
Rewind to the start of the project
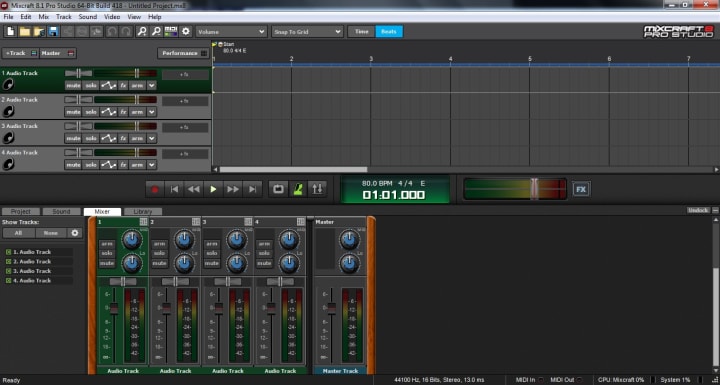click(x=174, y=189)
